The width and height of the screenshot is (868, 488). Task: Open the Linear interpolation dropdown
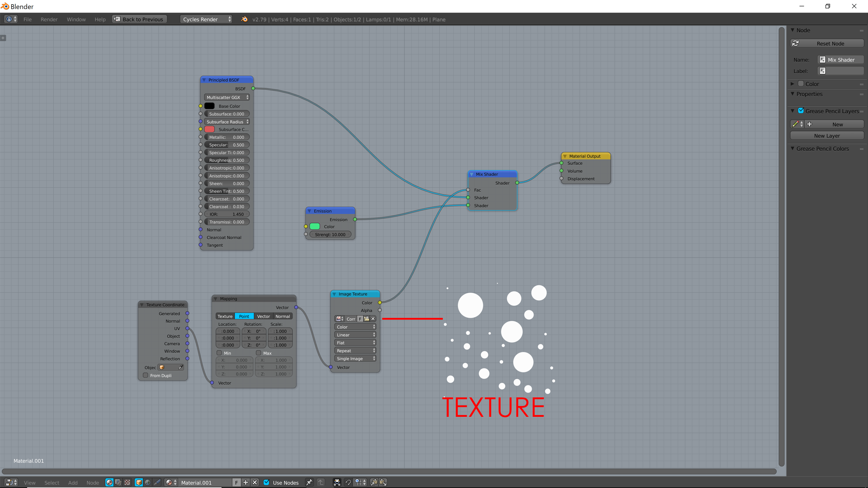[355, 335]
